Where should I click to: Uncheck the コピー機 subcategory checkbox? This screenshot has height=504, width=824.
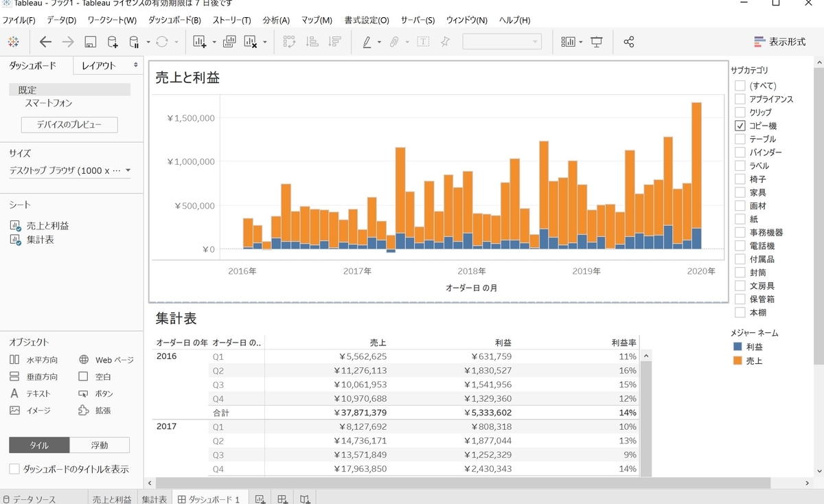point(740,126)
